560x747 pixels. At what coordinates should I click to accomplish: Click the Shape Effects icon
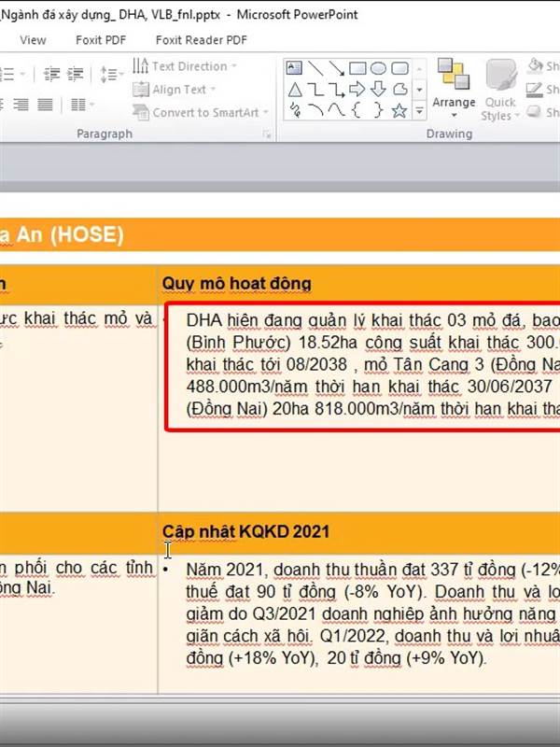pyautogui.click(x=535, y=112)
